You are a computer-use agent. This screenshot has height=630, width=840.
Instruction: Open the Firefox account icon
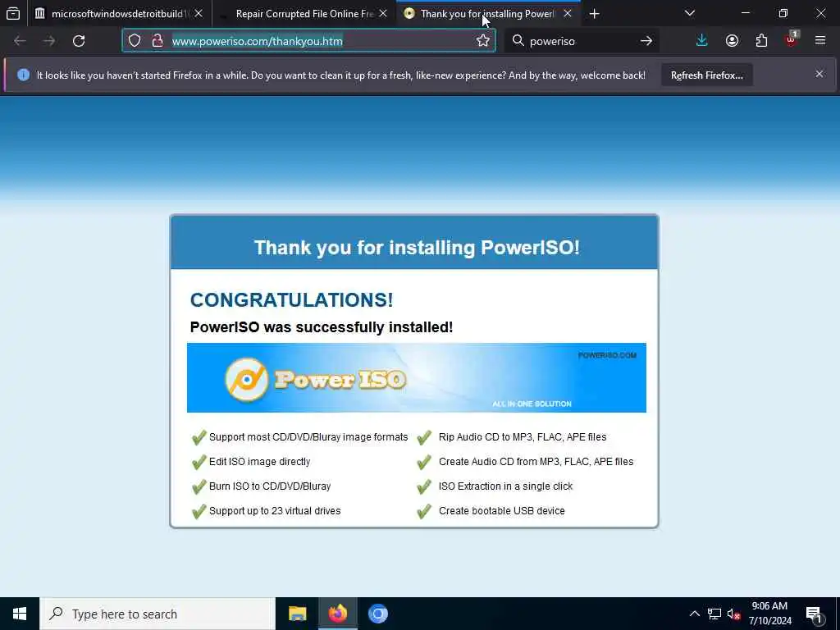click(x=732, y=41)
